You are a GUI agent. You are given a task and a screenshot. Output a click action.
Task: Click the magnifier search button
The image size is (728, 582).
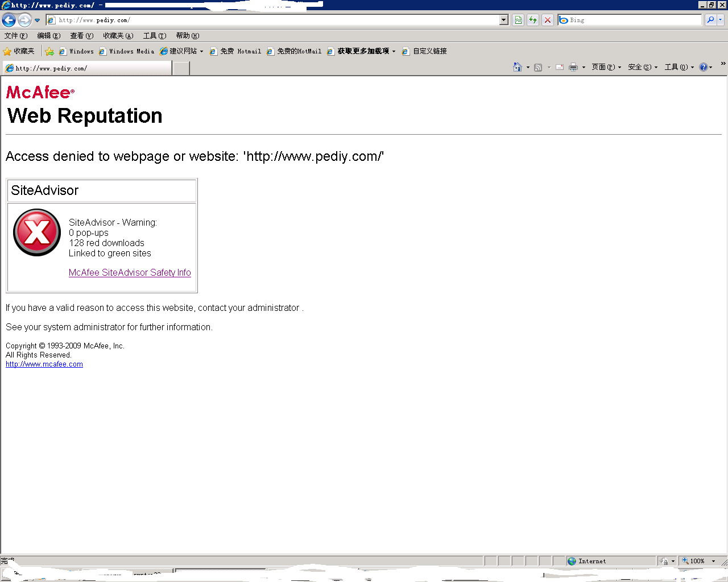coord(710,20)
